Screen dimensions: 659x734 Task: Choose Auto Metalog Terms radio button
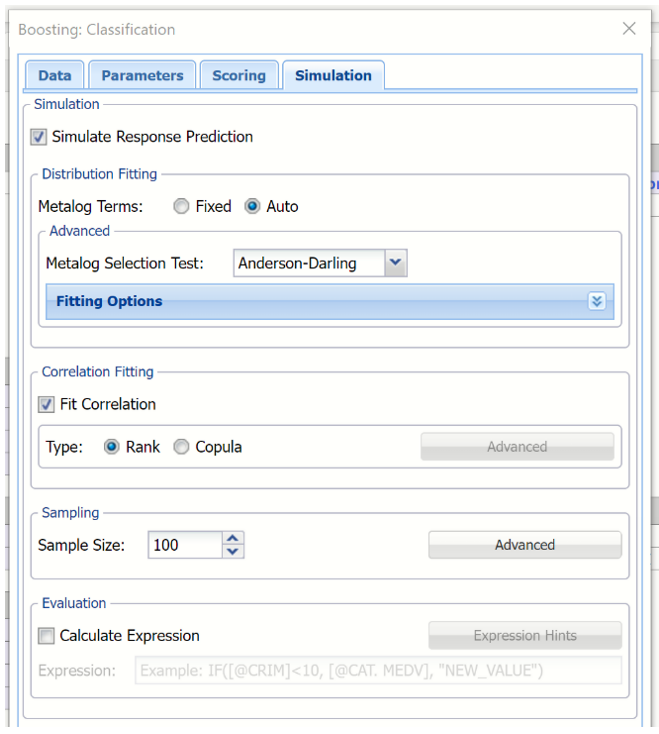[x=252, y=207]
